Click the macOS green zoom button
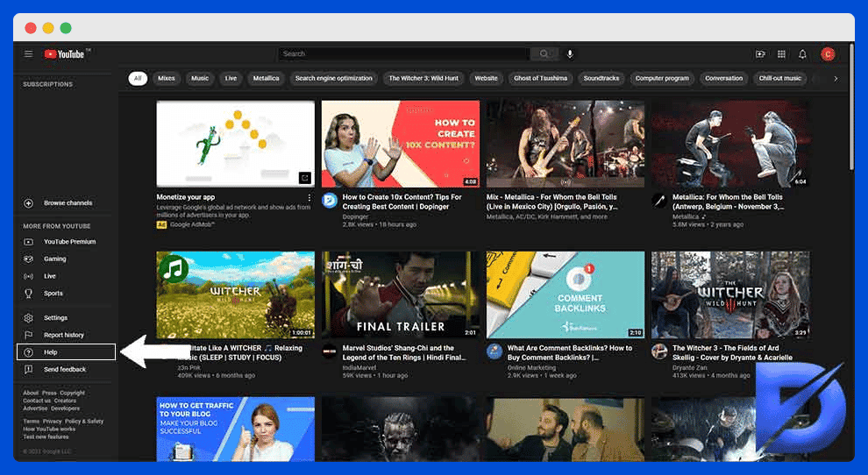 [x=66, y=28]
